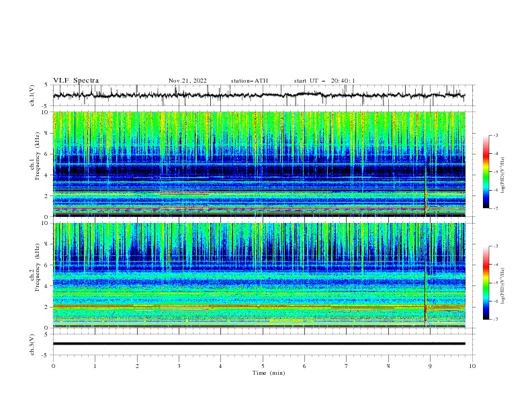Click the ch.1 Frequency (kHz) axis label

pos(35,164)
